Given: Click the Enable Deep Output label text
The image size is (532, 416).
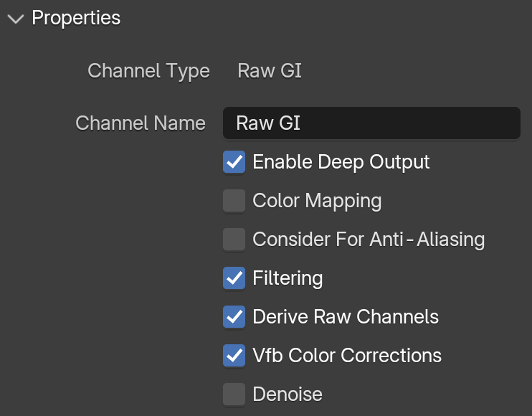Looking at the screenshot, I should (x=341, y=162).
